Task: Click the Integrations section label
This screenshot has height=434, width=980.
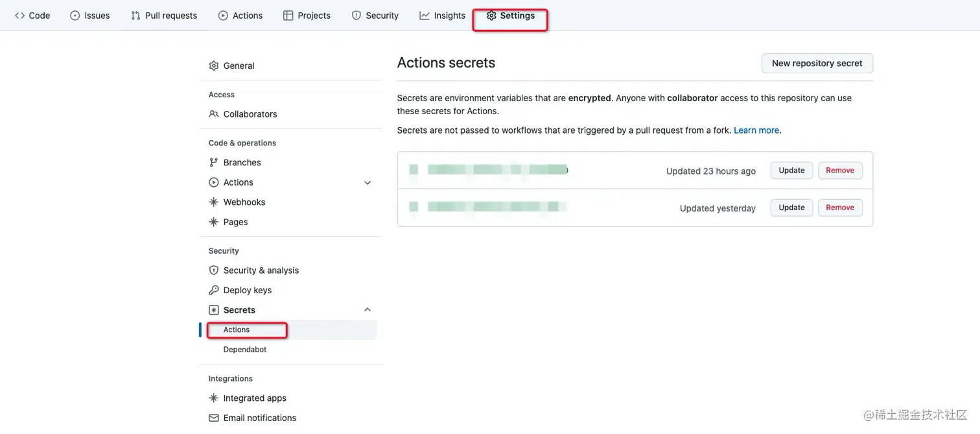Action: pyautogui.click(x=231, y=379)
